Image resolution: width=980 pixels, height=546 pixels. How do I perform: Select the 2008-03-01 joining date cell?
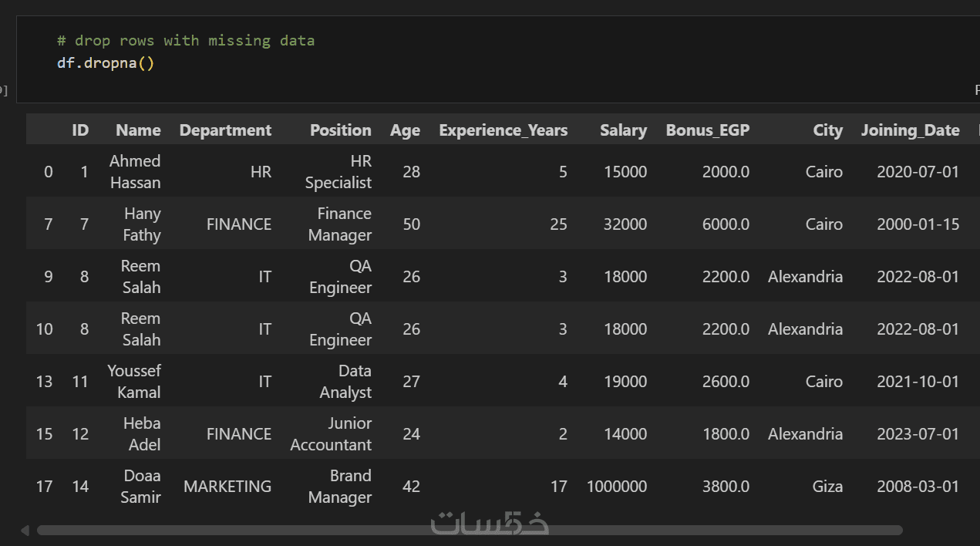(x=918, y=487)
